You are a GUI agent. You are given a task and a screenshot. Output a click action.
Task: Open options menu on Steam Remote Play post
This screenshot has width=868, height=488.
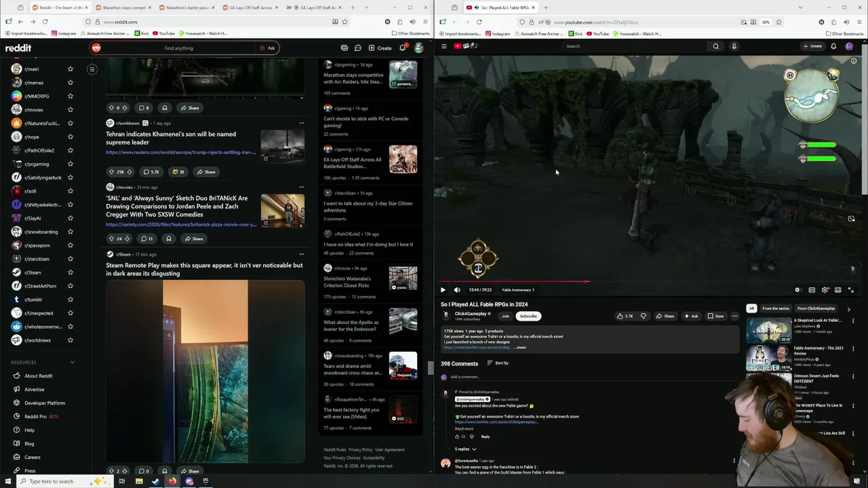click(x=302, y=253)
